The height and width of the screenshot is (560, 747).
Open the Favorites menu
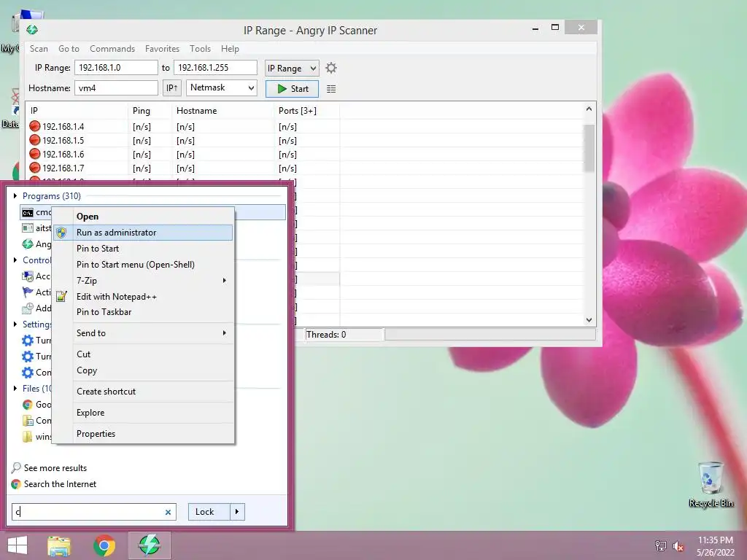click(162, 49)
